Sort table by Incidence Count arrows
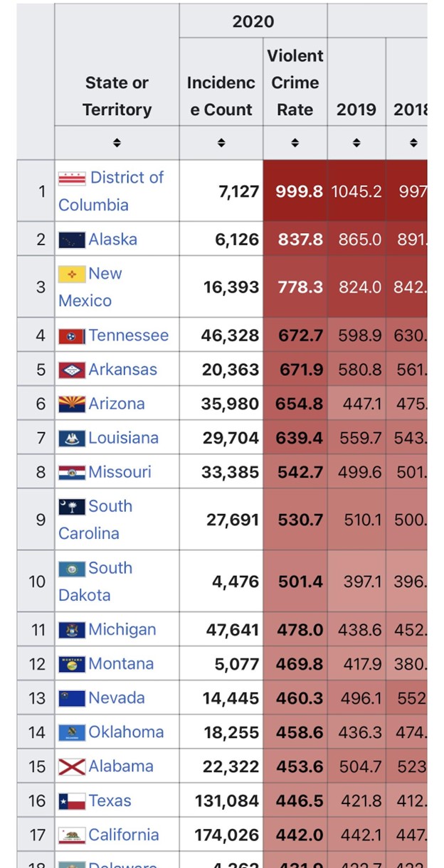Viewport: 444px width, 868px height. (x=221, y=143)
